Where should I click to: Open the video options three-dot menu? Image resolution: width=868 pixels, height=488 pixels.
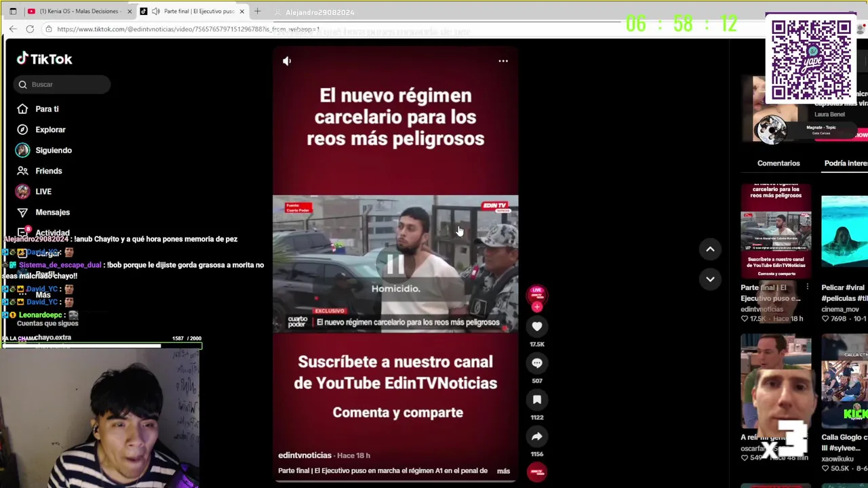(x=503, y=61)
